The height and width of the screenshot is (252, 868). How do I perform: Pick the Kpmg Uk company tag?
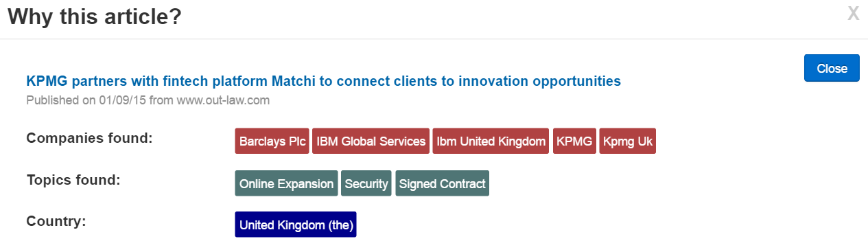point(627,141)
